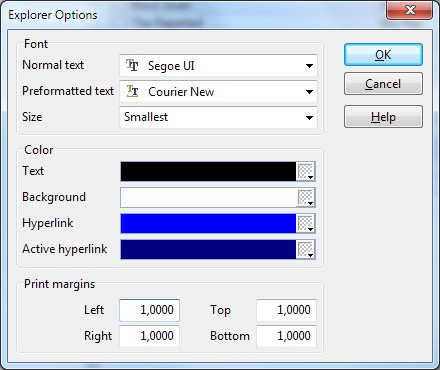Expand the Preformatted text font dropdown
This screenshot has height=370, width=440.
[x=309, y=92]
